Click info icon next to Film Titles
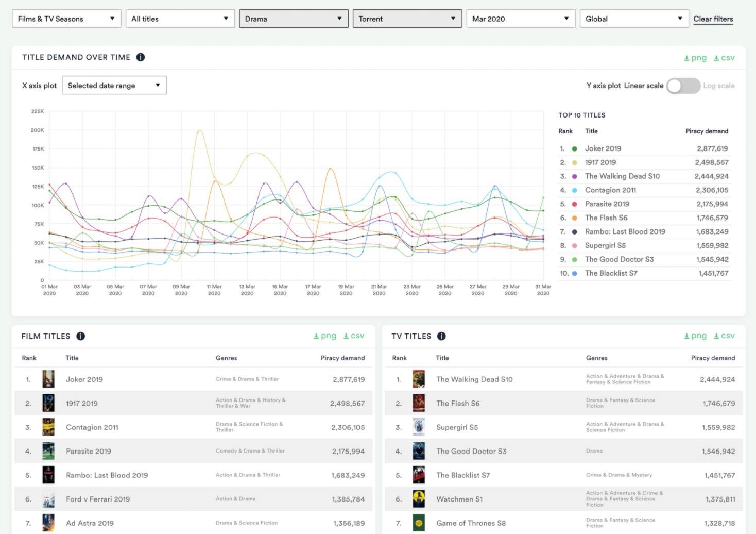 point(81,336)
